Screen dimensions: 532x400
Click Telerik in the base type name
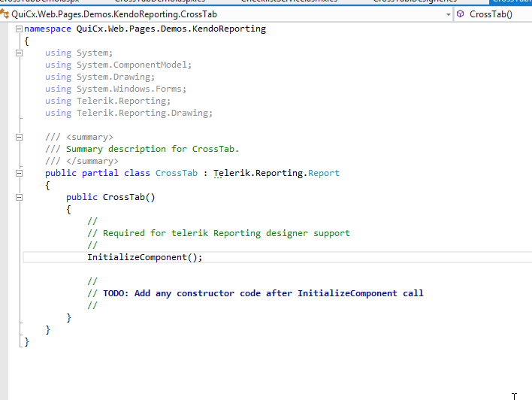click(x=231, y=173)
